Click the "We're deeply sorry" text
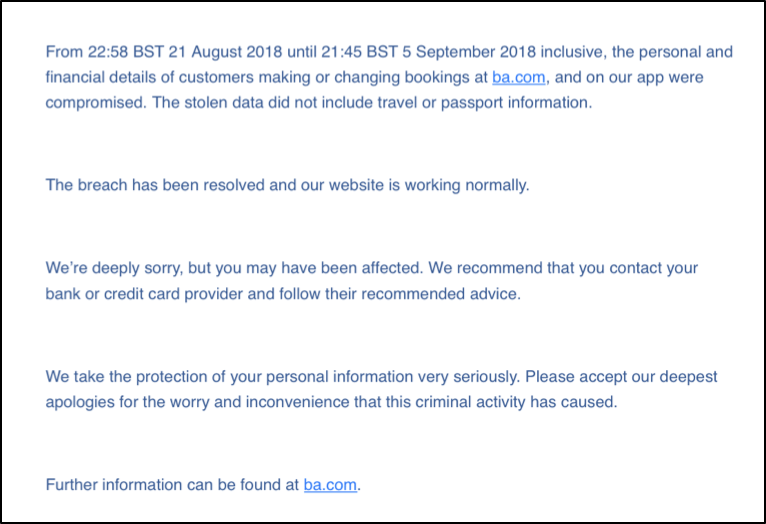This screenshot has width=766, height=524. [x=110, y=269]
